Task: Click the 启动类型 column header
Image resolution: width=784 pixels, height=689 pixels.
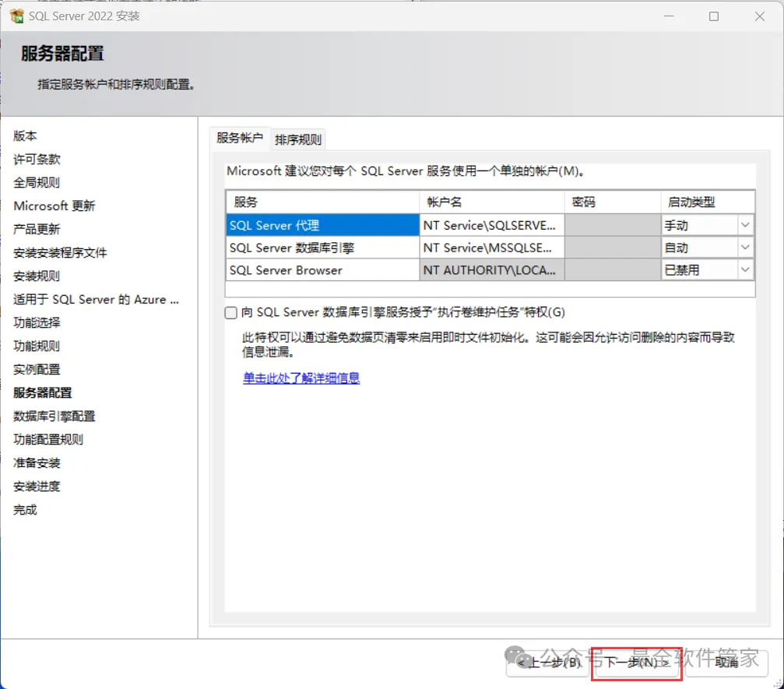Action: (708, 202)
